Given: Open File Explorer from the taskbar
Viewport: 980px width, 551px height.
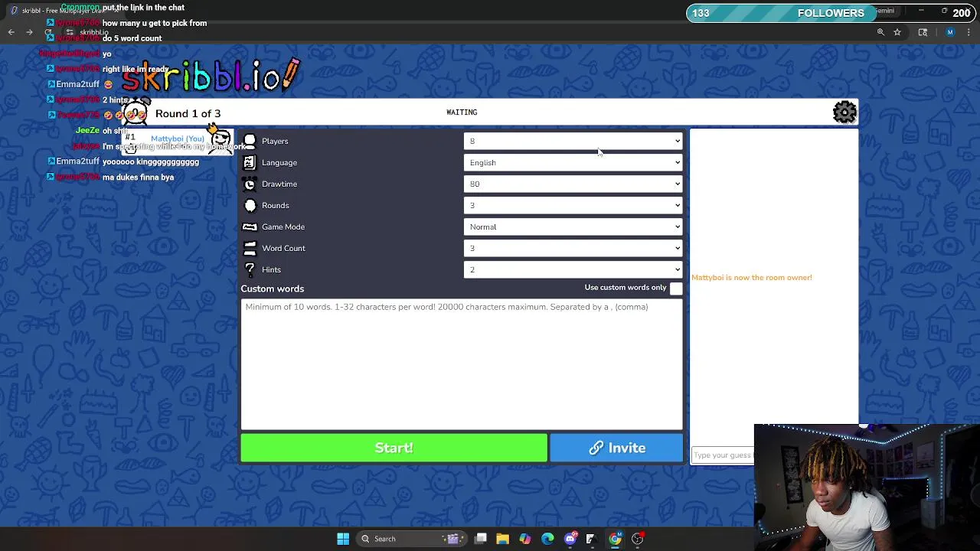Looking at the screenshot, I should point(502,539).
